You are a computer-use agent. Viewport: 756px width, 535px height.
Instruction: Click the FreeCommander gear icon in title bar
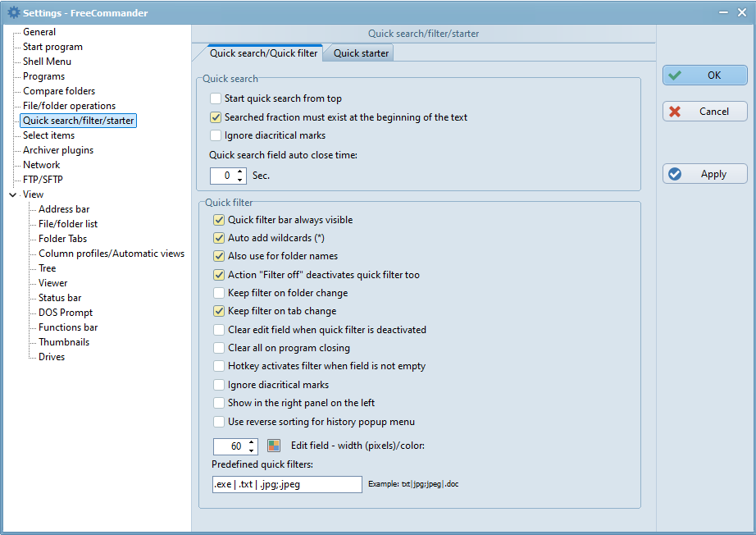[14, 13]
